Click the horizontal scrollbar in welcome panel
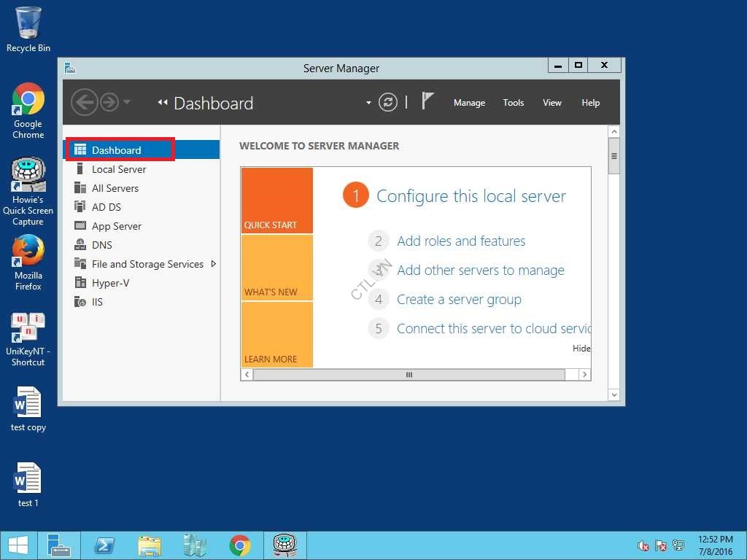This screenshot has width=747, height=560. 409,375
